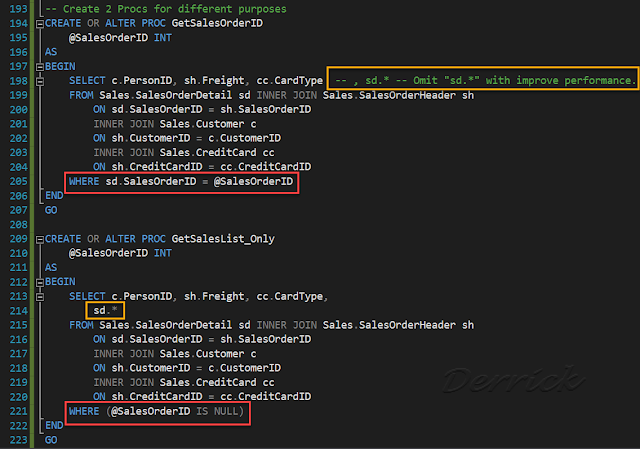The image size is (640, 449).
Task: Collapse the BEGIN block on line 212
Action: (40, 282)
